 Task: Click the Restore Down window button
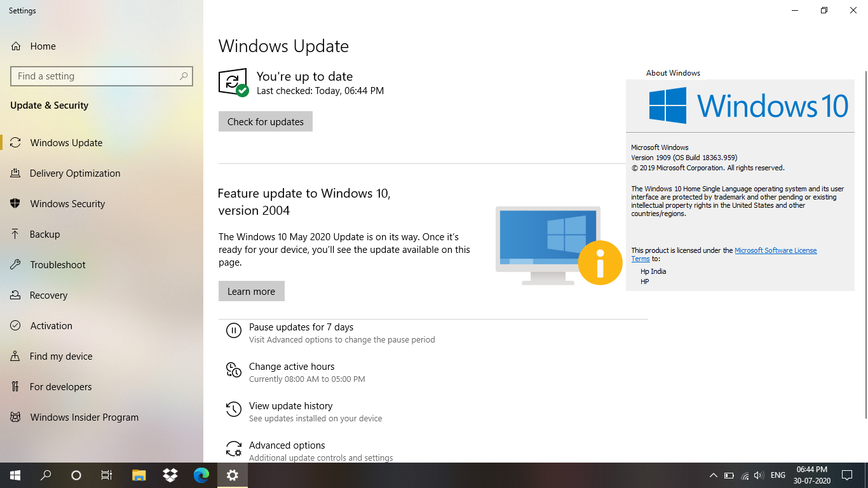point(824,10)
